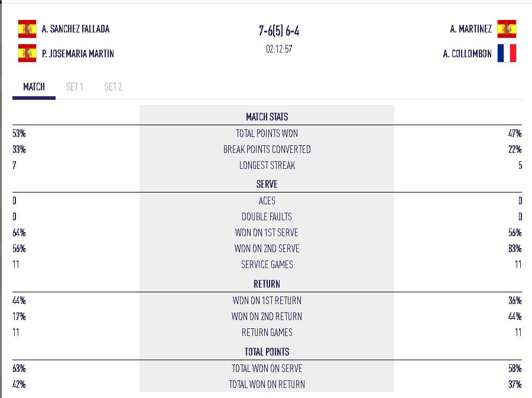Click French flag next to A. Collombon
532x398 pixels.
pyautogui.click(x=507, y=54)
